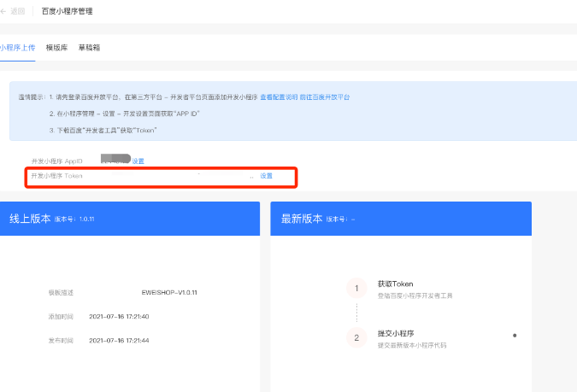Click 设置 next to AppID
The width and height of the screenshot is (577, 392).
pyautogui.click(x=138, y=161)
